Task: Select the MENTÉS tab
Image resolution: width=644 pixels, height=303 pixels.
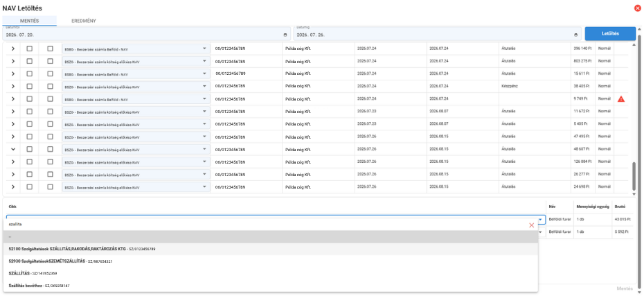Action: (x=30, y=21)
